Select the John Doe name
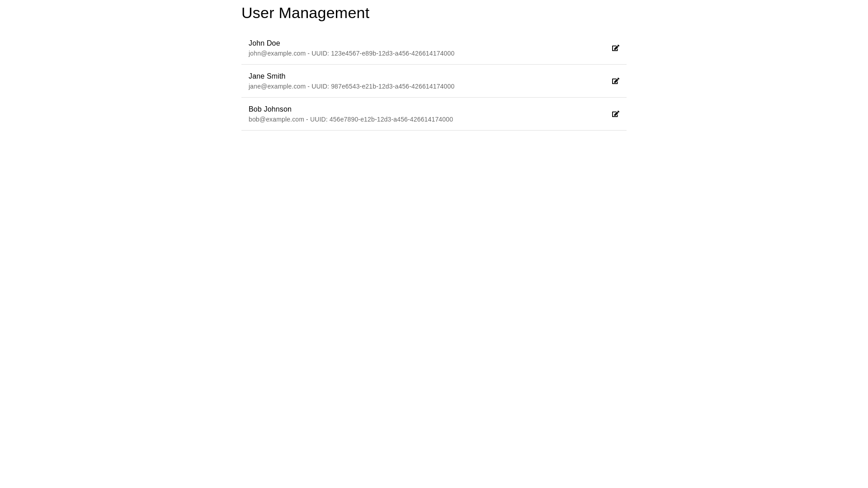Image resolution: width=868 pixels, height=488 pixels. pos(264,43)
